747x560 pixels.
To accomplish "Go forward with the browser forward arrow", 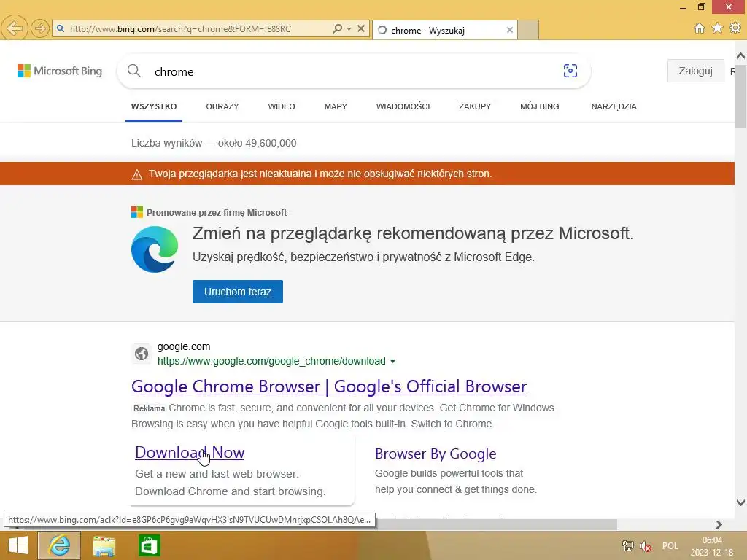I will tap(40, 28).
